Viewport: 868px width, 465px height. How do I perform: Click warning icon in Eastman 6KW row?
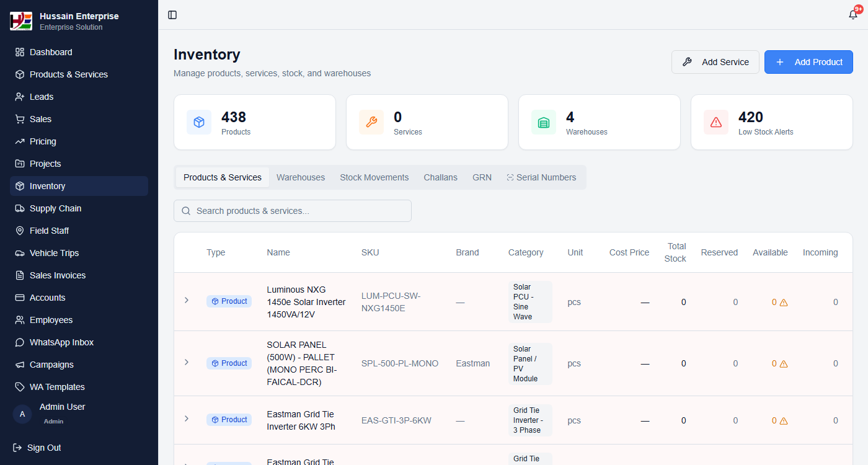[784, 421]
